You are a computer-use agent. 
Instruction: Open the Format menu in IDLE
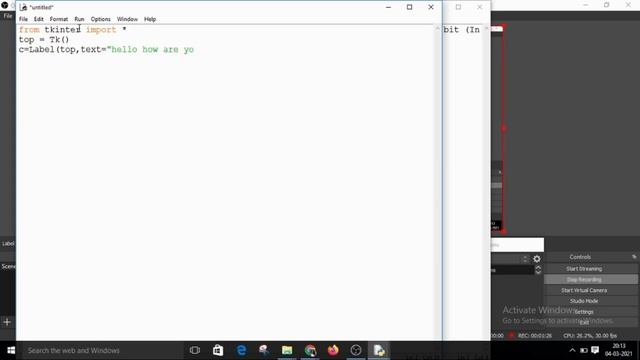tap(59, 19)
